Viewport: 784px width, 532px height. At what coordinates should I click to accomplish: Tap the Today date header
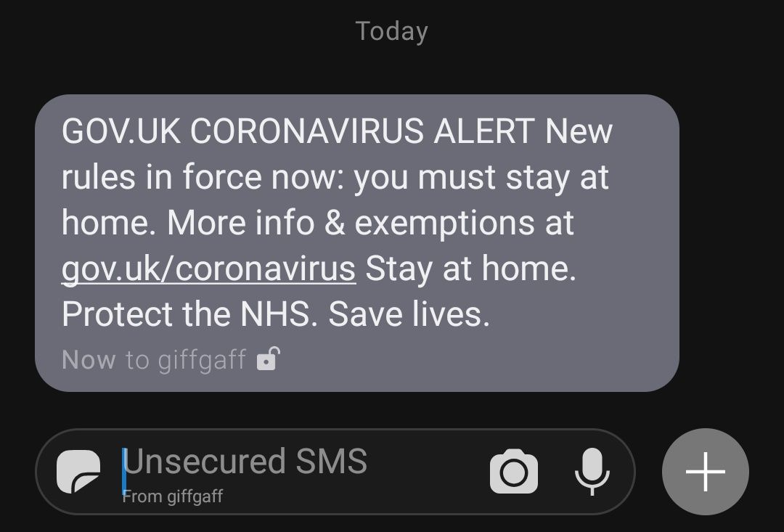point(391,31)
